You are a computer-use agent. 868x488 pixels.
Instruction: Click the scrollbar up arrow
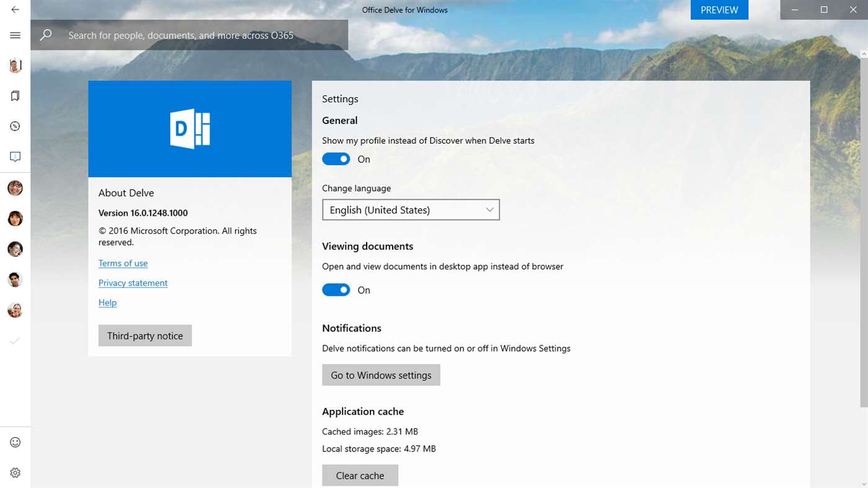(x=864, y=55)
